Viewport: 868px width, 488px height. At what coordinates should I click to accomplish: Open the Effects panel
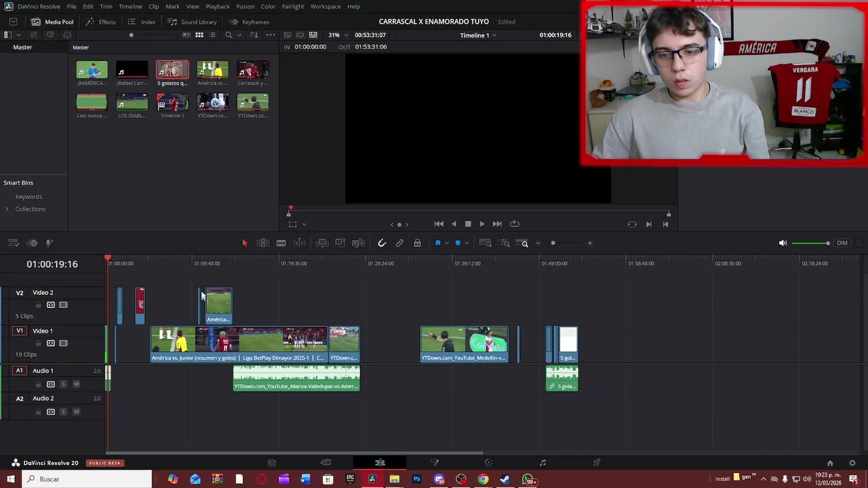click(100, 22)
